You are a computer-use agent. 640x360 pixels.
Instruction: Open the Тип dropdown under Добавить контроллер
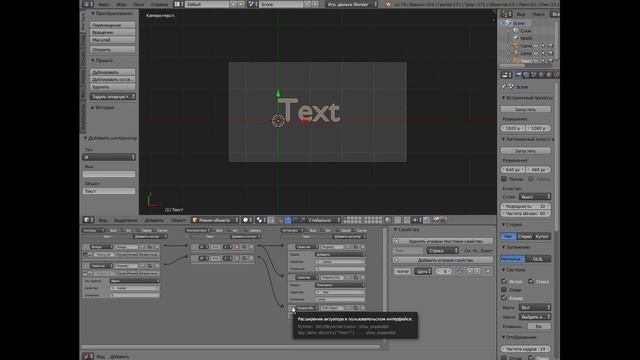(109, 157)
